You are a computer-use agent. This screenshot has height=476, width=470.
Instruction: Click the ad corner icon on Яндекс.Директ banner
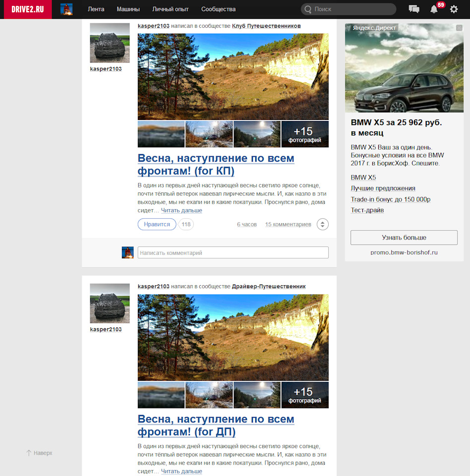459,28
